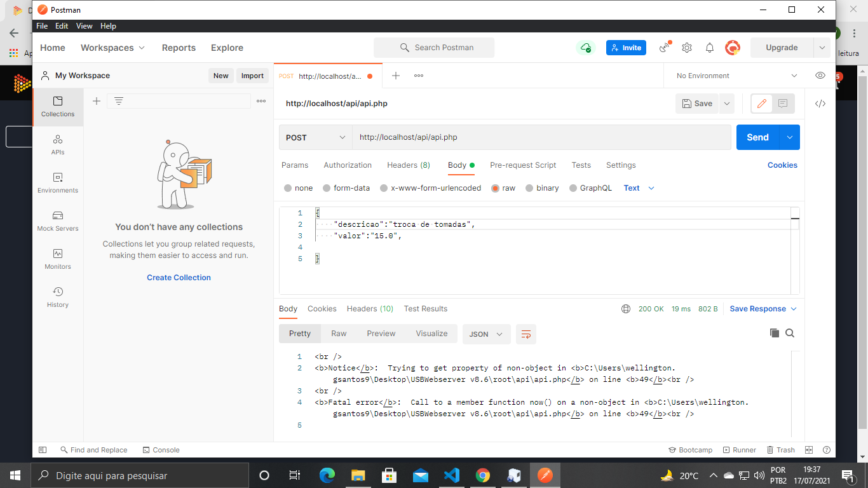Open the satellite capture requests icon
The width and height of the screenshot is (868, 488).
click(x=665, y=47)
